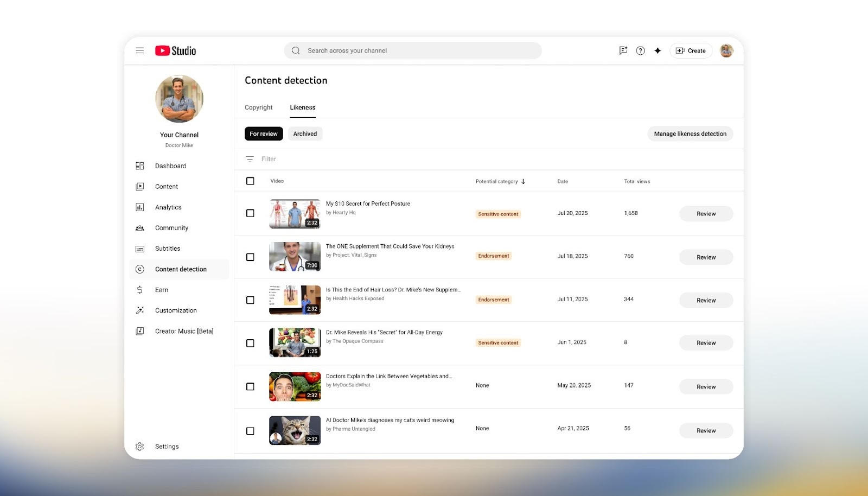Click Manage likeness detection button
Screen dimensions: 868x496
click(x=690, y=133)
